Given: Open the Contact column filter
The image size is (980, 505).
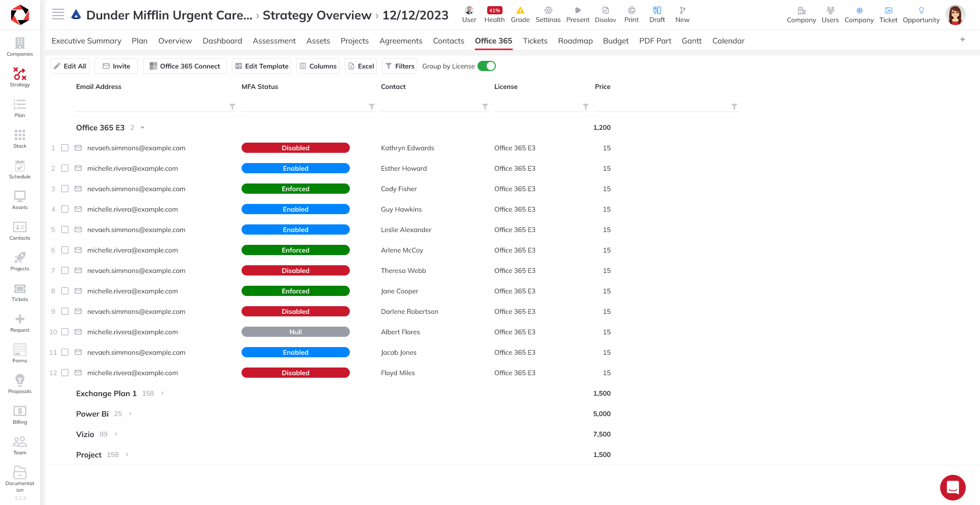Looking at the screenshot, I should click(x=485, y=107).
